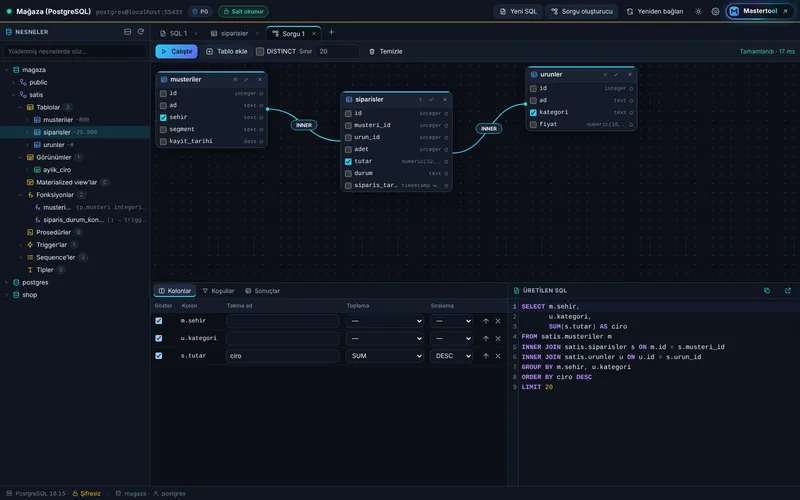Click the Yeni SQL button
800x500 pixels.
[518, 11]
